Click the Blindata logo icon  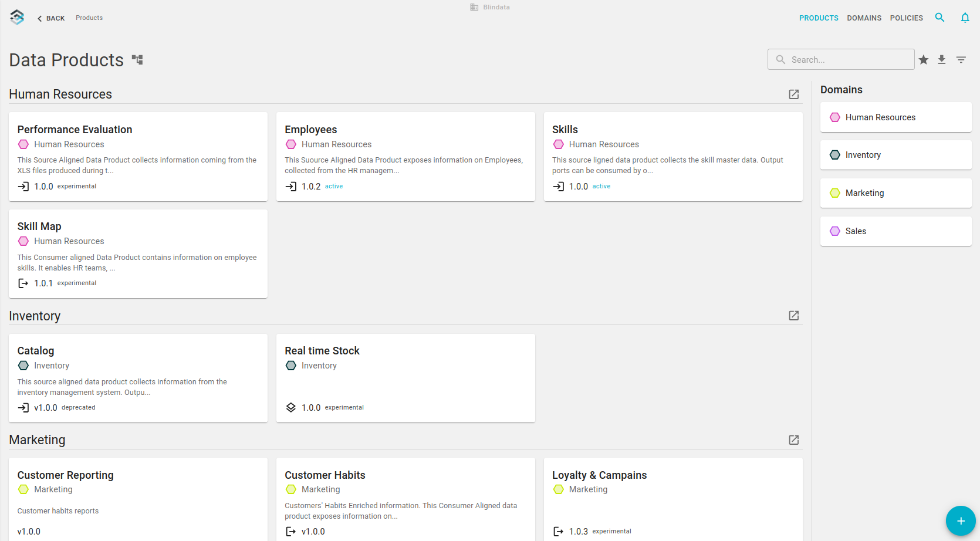click(18, 18)
